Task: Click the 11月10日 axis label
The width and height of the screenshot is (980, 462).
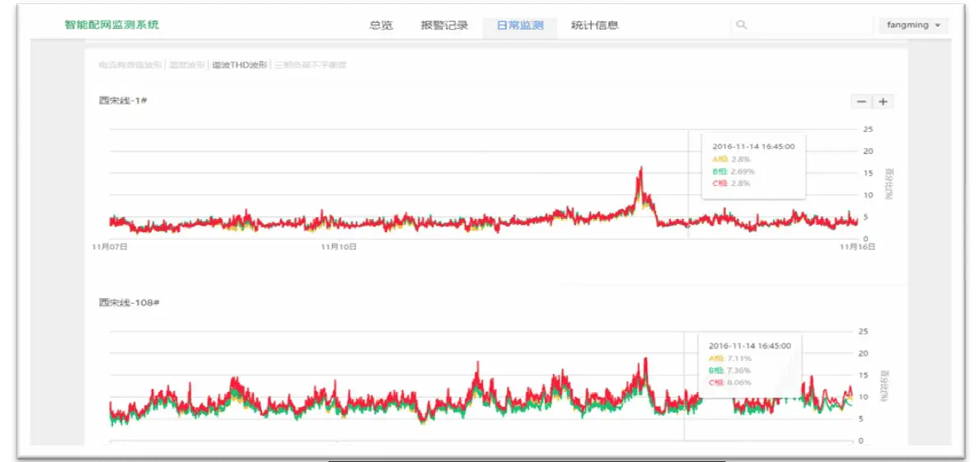Action: tap(338, 246)
